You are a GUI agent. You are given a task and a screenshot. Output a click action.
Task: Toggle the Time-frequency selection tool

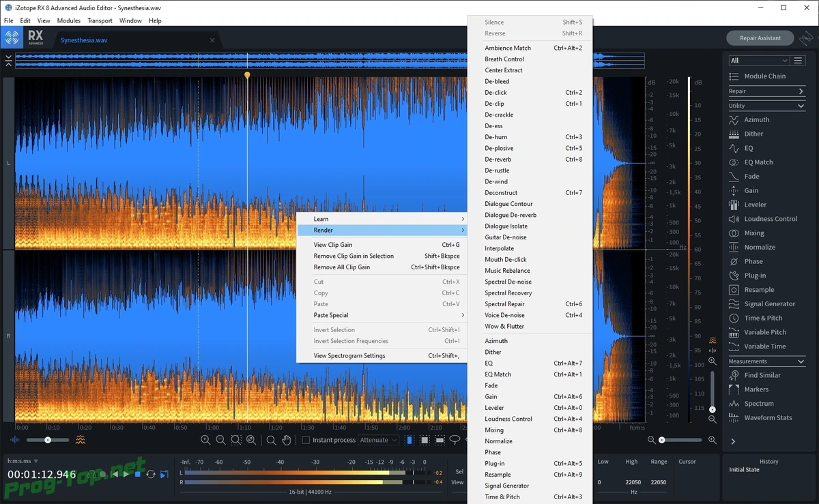pyautogui.click(x=425, y=440)
